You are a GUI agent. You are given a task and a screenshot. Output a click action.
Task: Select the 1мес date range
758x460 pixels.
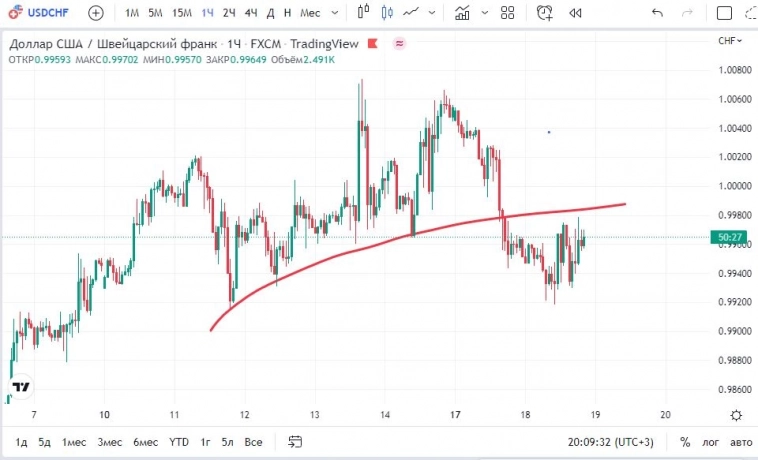(74, 442)
